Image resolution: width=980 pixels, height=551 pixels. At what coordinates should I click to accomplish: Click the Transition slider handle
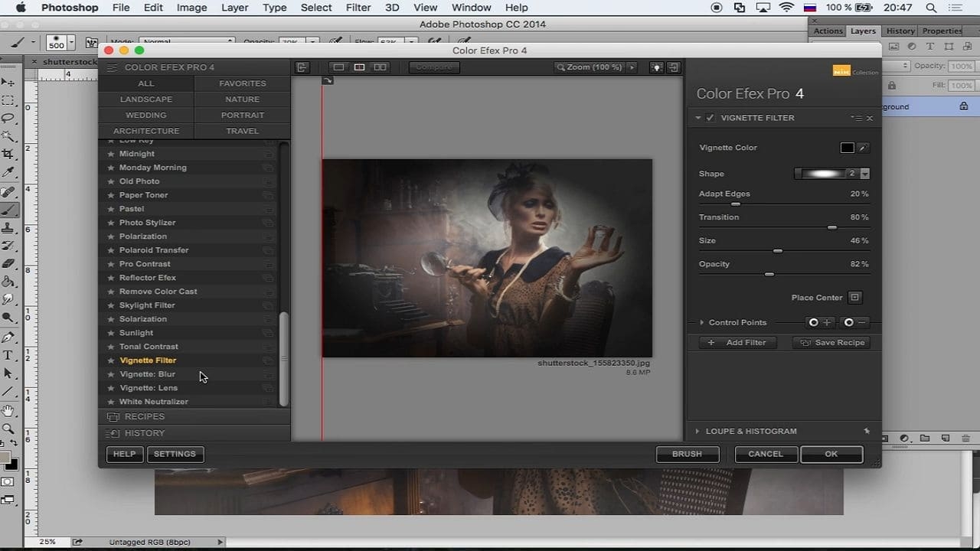[832, 227]
